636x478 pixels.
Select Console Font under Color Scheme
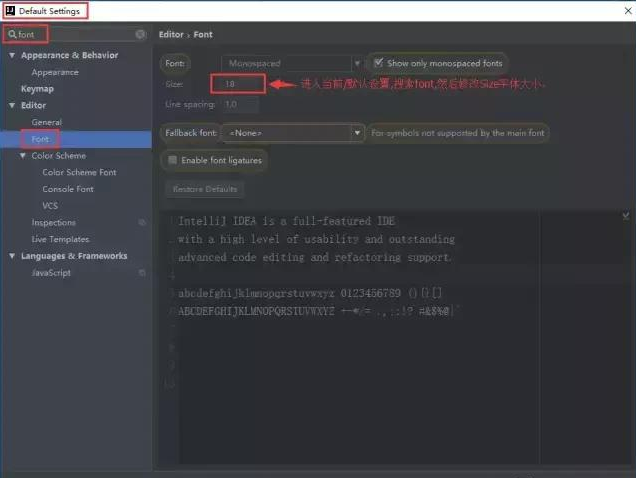68,189
